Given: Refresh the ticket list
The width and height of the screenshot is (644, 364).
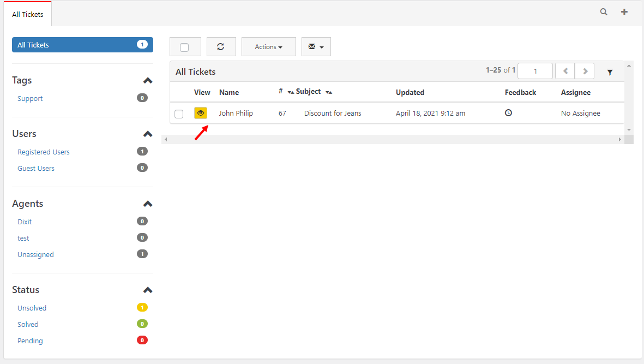Looking at the screenshot, I should coord(221,47).
